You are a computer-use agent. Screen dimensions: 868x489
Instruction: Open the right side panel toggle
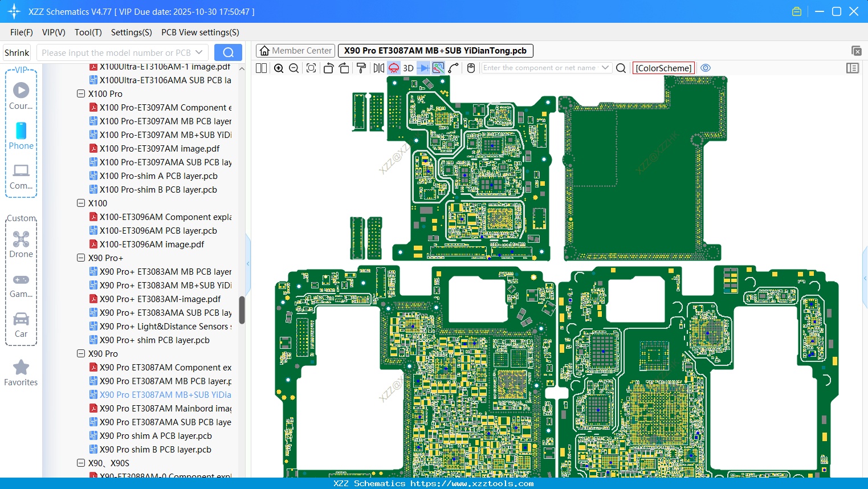pos(853,68)
